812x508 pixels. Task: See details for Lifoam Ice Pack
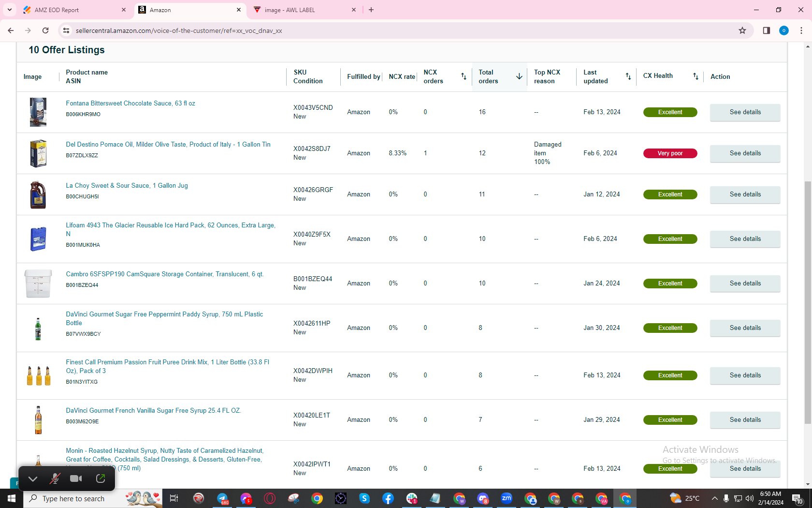745,239
